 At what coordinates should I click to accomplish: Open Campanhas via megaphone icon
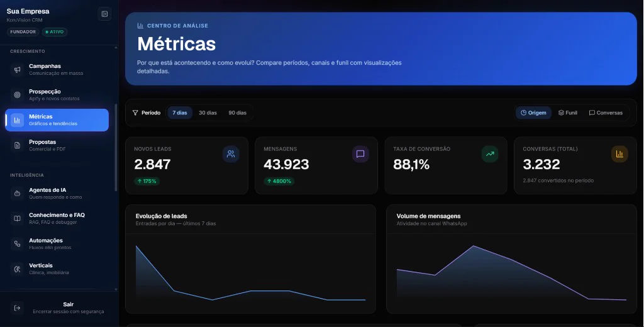(x=17, y=69)
